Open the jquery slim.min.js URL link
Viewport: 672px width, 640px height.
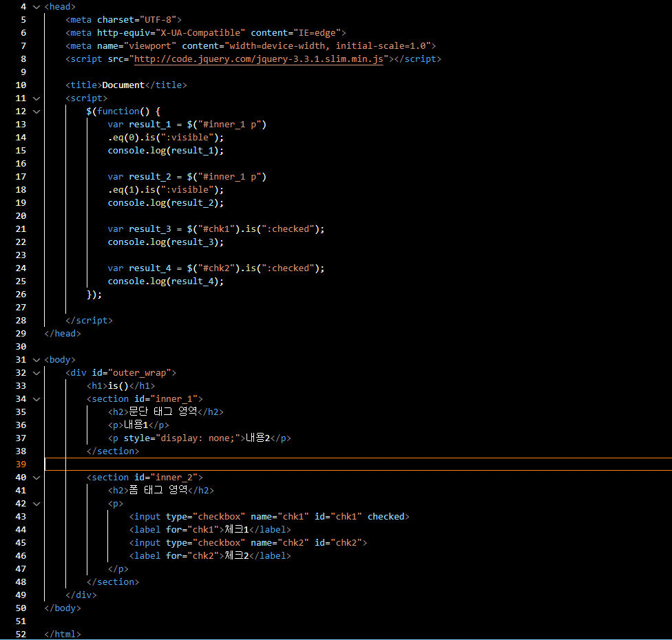pyautogui.click(x=258, y=59)
